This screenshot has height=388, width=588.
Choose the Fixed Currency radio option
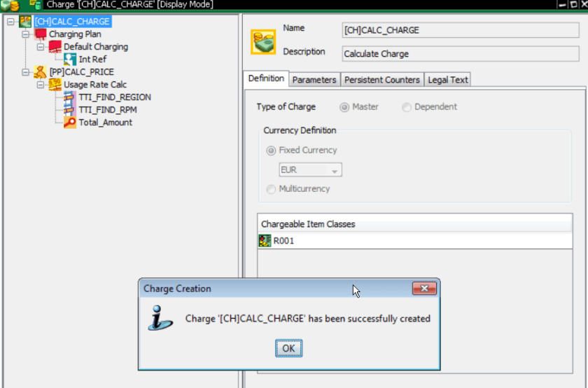click(271, 151)
